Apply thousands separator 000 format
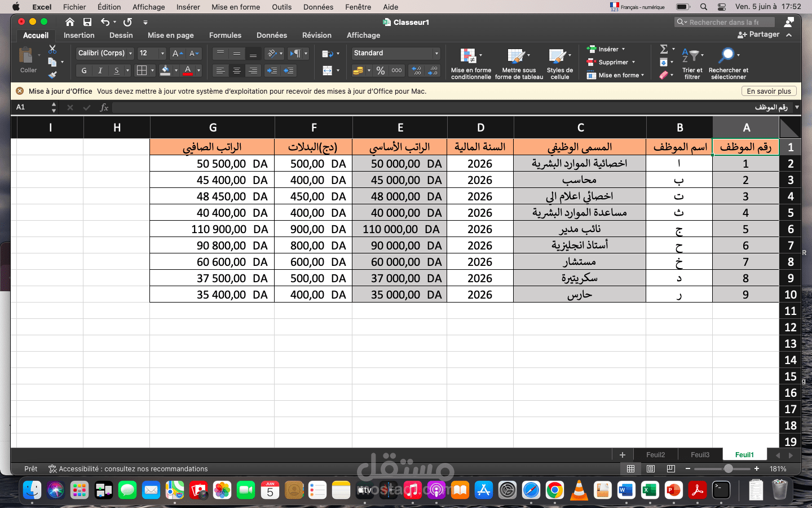The image size is (812, 508). (x=396, y=71)
